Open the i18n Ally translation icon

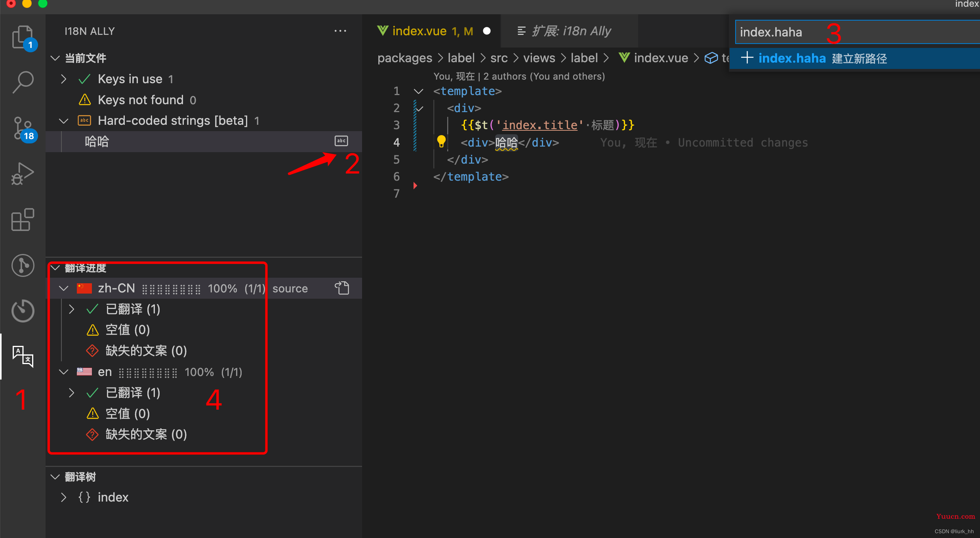pos(23,356)
